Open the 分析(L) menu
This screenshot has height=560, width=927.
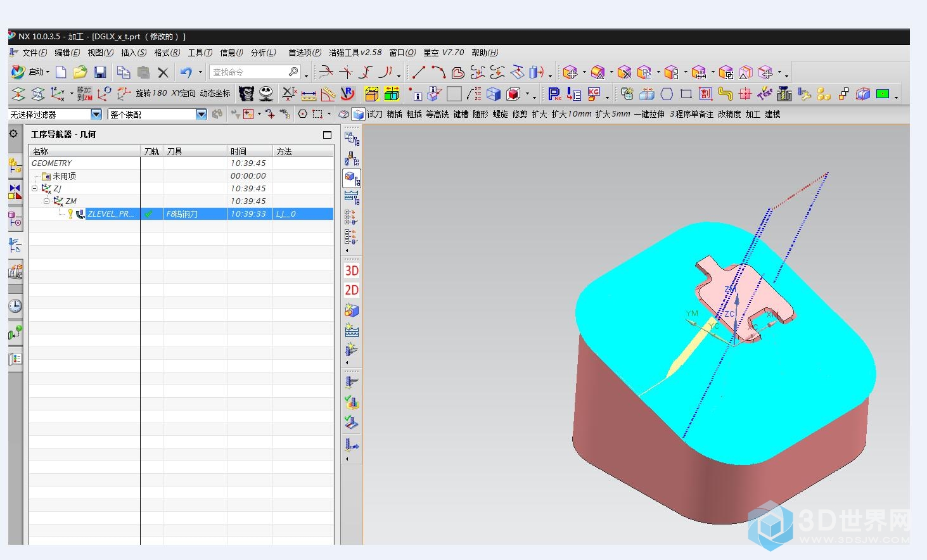(264, 53)
